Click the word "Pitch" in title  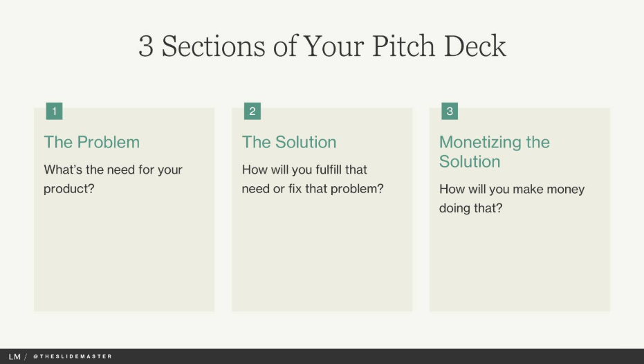tap(403, 46)
